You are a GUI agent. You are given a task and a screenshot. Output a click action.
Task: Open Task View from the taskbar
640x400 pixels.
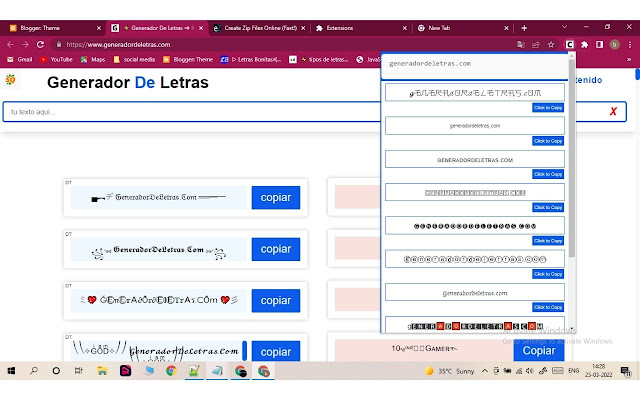[x=78, y=371]
